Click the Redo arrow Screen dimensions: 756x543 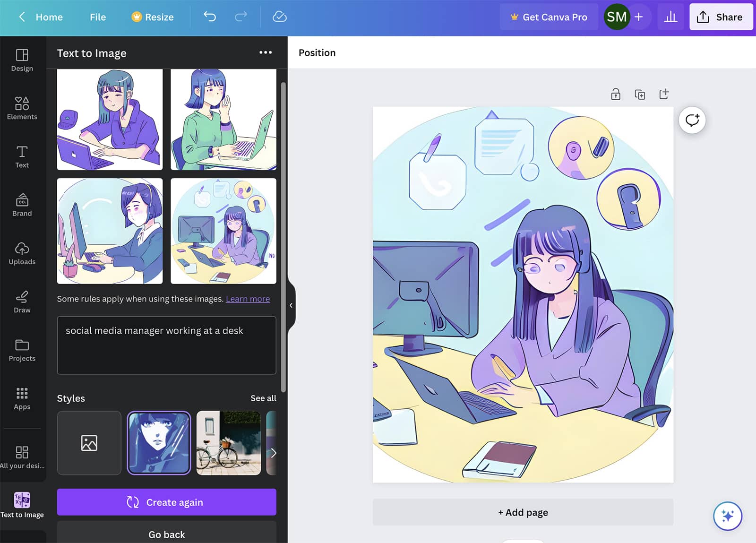pyautogui.click(x=241, y=17)
